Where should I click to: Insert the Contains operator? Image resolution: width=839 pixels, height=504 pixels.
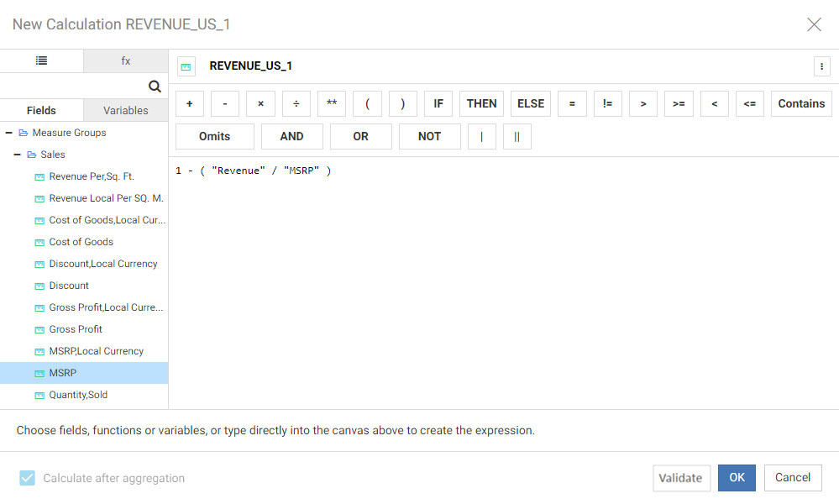(x=801, y=103)
